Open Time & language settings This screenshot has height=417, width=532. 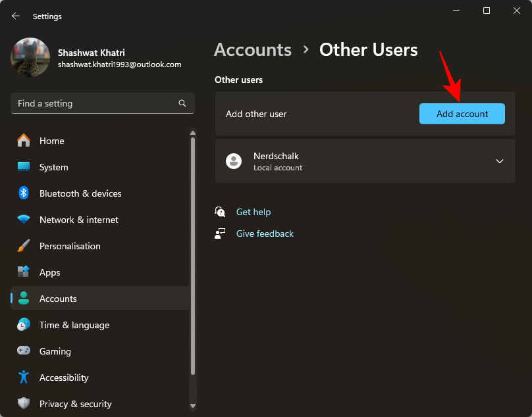point(74,325)
